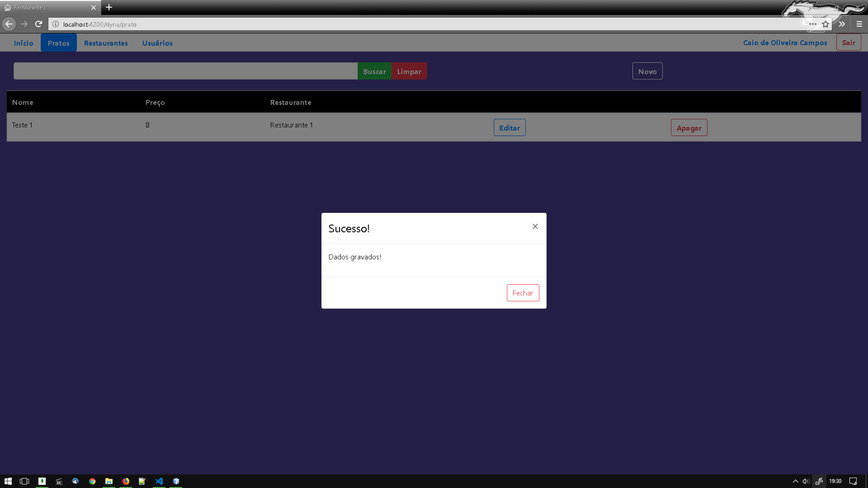Open Visual Studio Code from the taskbar
The width and height of the screenshot is (868, 488).
tap(159, 481)
